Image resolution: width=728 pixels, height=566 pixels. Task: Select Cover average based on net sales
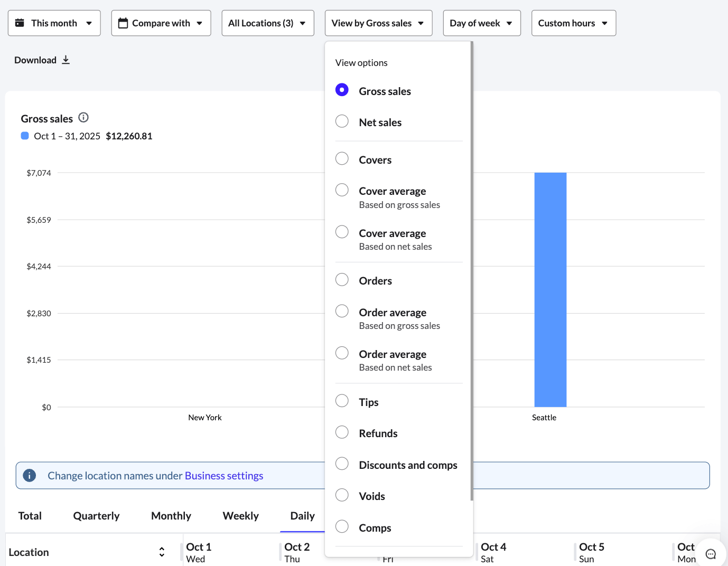click(x=342, y=231)
